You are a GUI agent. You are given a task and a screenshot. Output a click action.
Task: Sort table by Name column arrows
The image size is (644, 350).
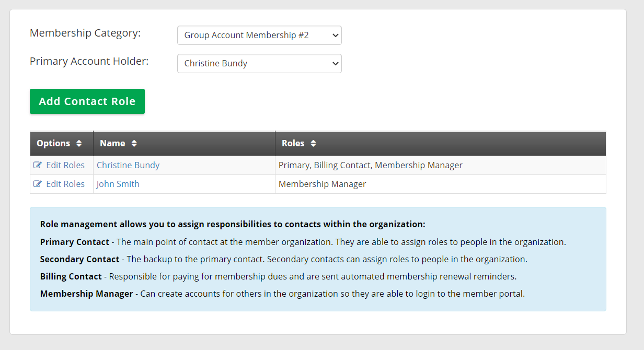pyautogui.click(x=134, y=143)
